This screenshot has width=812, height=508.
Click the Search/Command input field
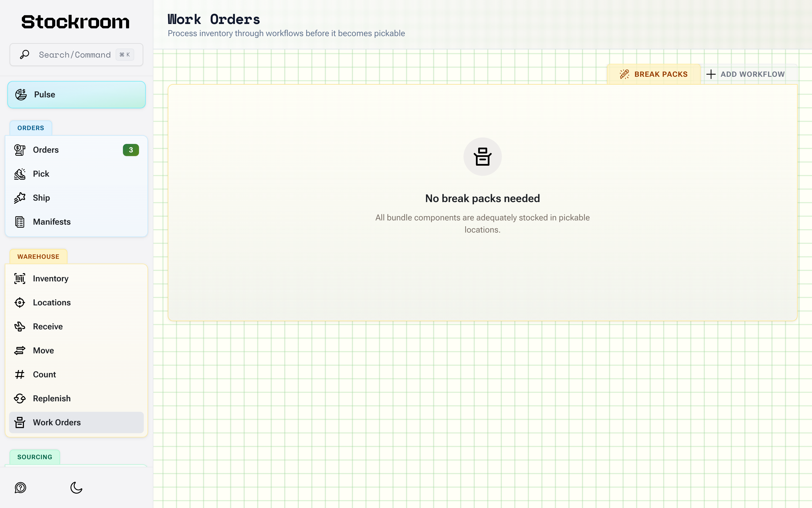76,54
